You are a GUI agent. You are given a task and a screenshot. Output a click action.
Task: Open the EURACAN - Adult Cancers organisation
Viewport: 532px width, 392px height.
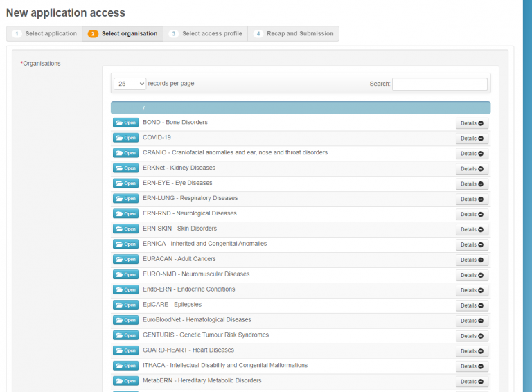125,260
